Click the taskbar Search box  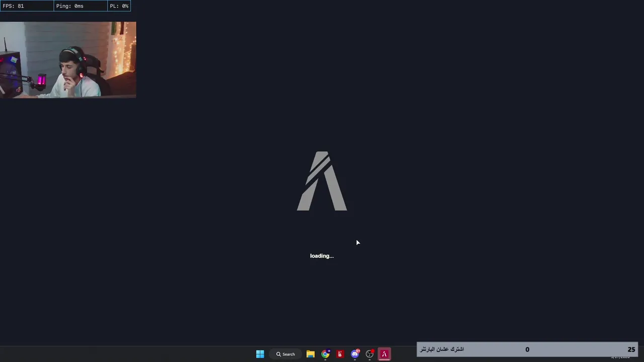pos(286,354)
